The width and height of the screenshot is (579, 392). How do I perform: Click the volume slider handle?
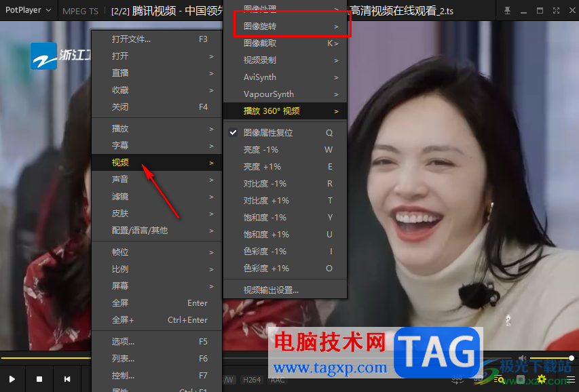click(572, 358)
